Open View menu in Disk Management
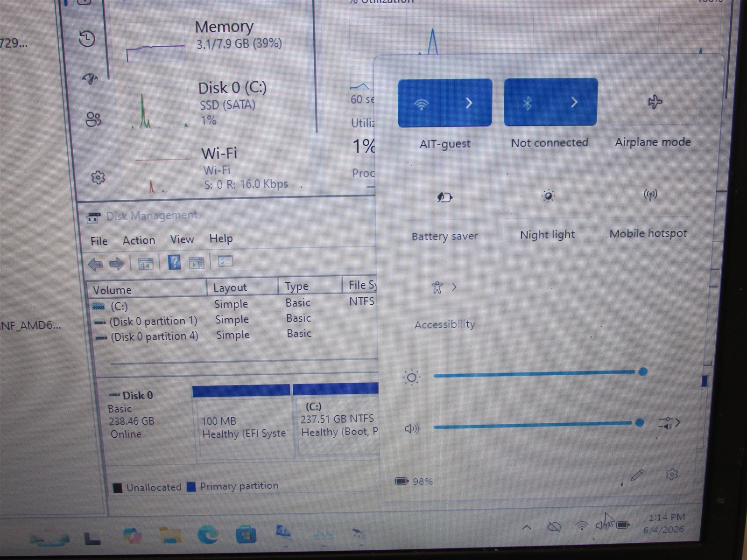747x560 pixels. point(182,239)
